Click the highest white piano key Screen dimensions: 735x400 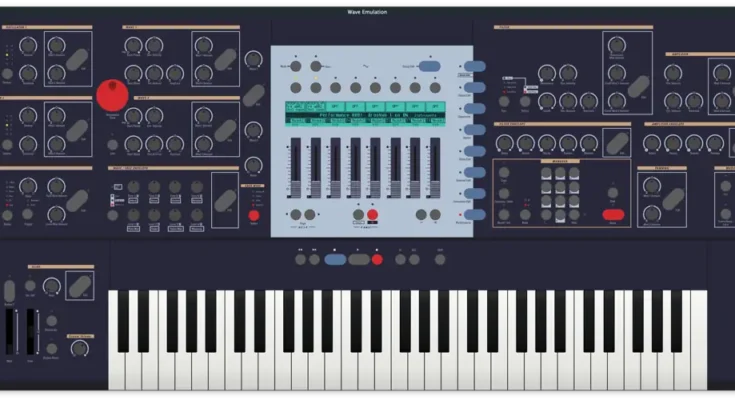click(698, 340)
